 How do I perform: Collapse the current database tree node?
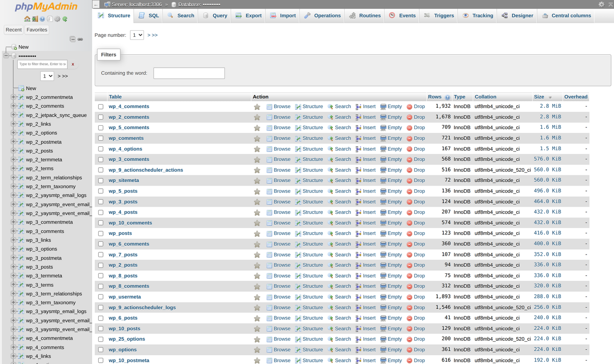6,56
